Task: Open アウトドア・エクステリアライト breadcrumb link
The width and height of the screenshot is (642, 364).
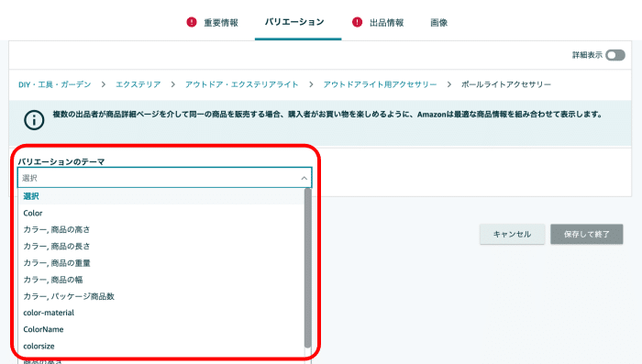Action: point(241,84)
